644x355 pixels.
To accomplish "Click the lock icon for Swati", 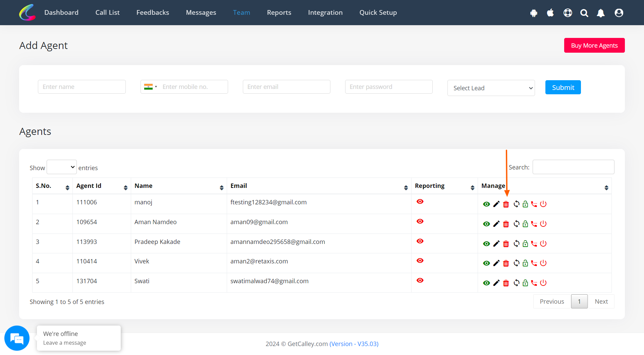I will (525, 283).
